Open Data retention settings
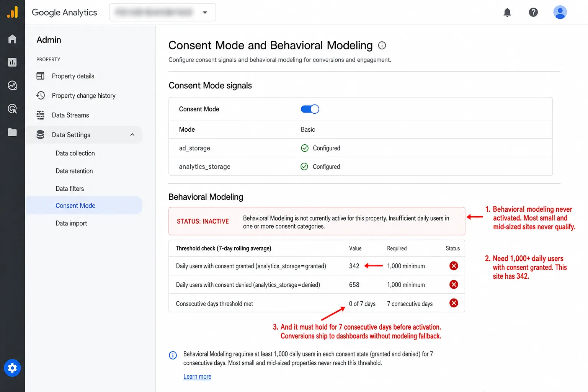Screen dimensions: 588x392 (x=74, y=171)
